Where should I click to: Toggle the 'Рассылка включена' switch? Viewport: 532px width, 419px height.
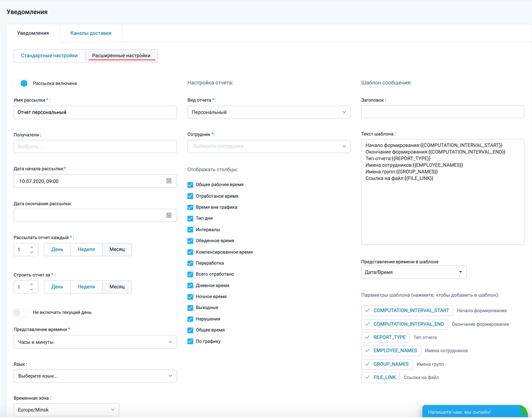tap(21, 83)
